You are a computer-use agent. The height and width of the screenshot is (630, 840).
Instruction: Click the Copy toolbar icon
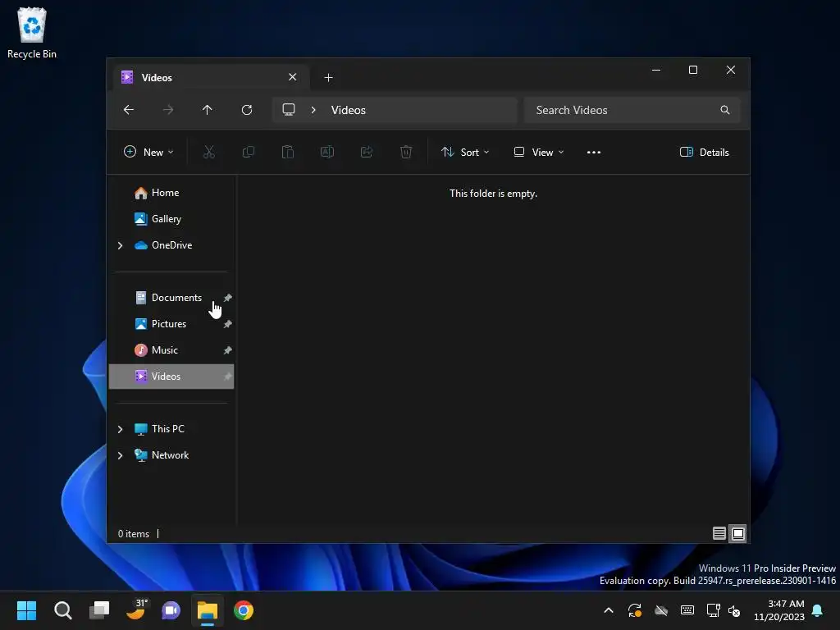coord(249,152)
